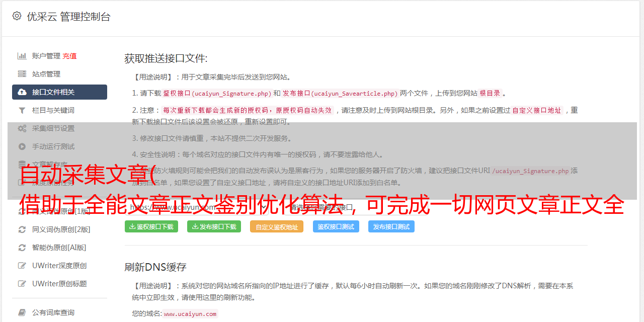Image resolution: width=644 pixels, height=322 pixels.
Task: Click the /ucaiyun_Signature.php URI text
Action: point(530,171)
